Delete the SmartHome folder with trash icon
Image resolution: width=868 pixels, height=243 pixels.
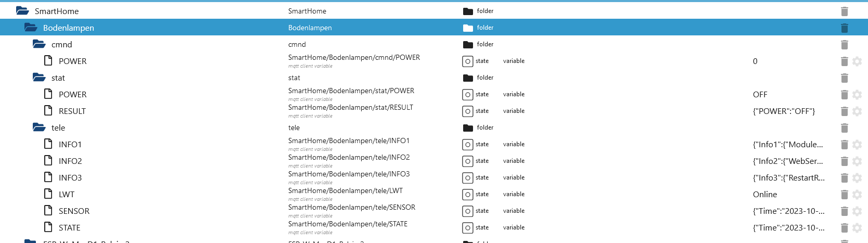point(845,11)
